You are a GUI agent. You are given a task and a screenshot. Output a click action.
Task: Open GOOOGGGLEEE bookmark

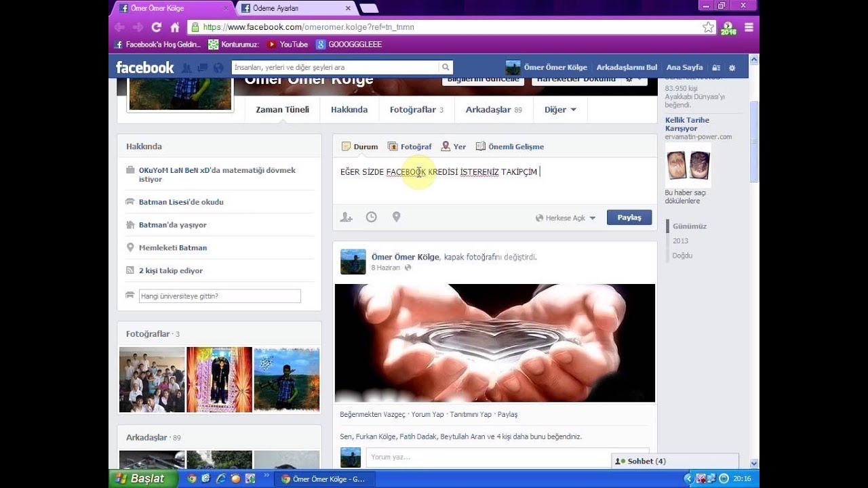coord(349,45)
